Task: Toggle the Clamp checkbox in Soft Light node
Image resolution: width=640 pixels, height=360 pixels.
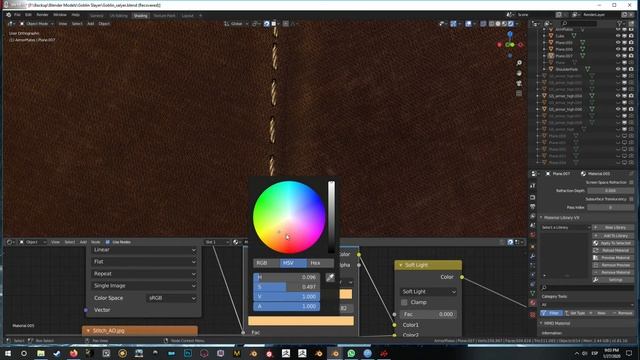Action: click(x=404, y=302)
